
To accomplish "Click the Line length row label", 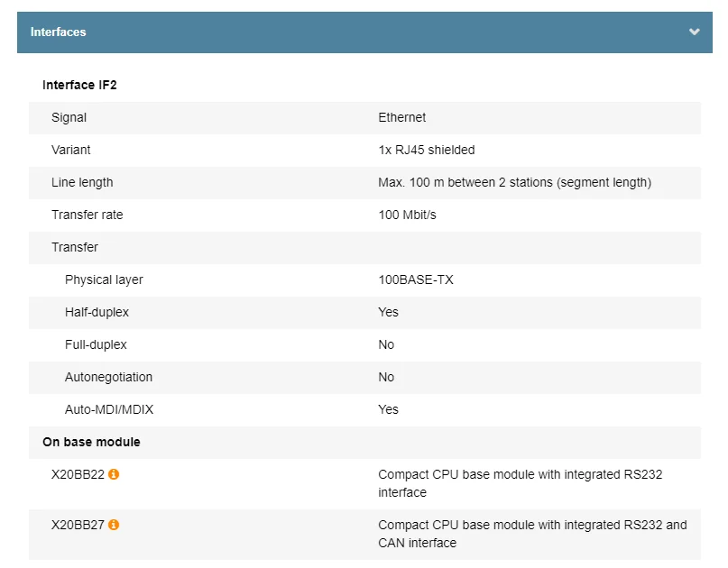I will pos(82,182).
